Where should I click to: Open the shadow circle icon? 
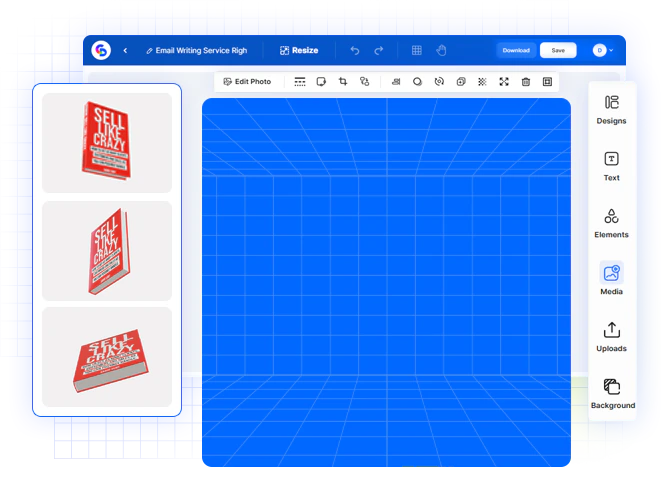coord(417,81)
